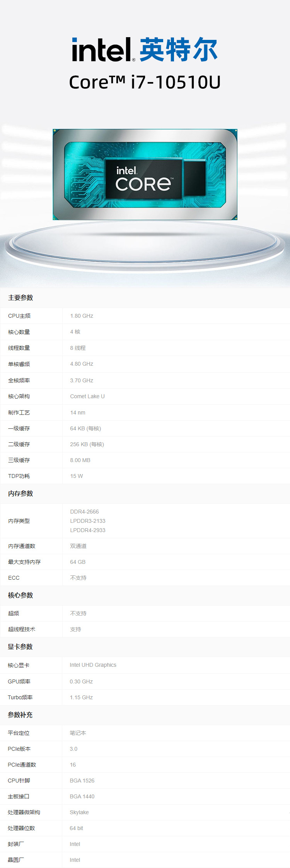Select the 0.30 GHz GPU frequency
Viewport: 290px width, 868px height.
point(81,681)
